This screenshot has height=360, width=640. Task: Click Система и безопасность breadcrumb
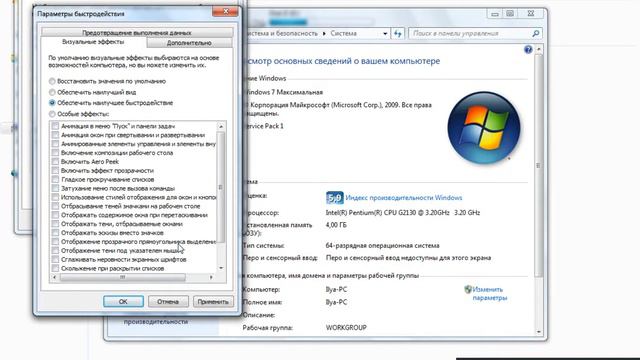[282, 33]
